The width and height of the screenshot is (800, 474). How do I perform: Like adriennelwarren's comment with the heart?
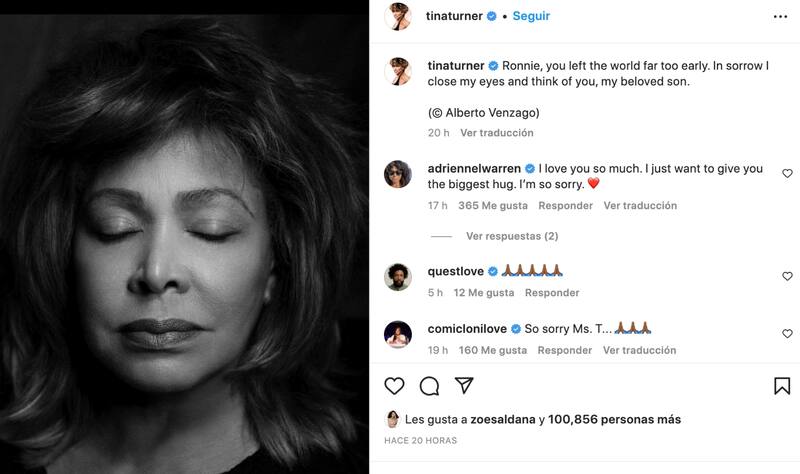click(x=787, y=174)
